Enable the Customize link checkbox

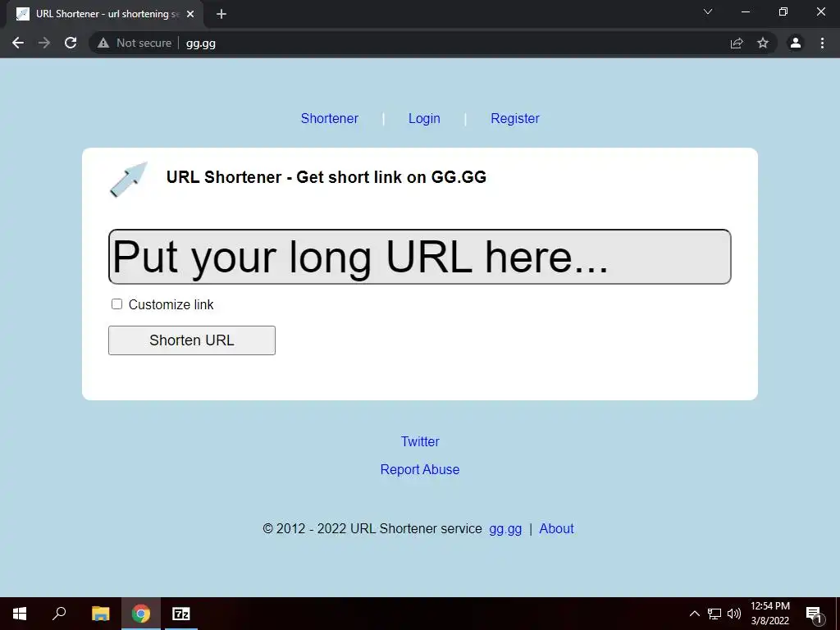pos(116,304)
